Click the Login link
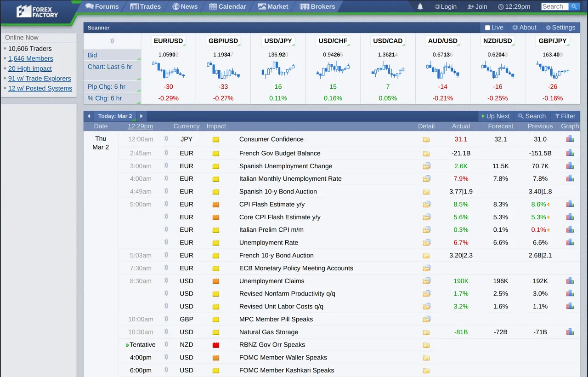The width and height of the screenshot is (588, 377). pos(446,6)
